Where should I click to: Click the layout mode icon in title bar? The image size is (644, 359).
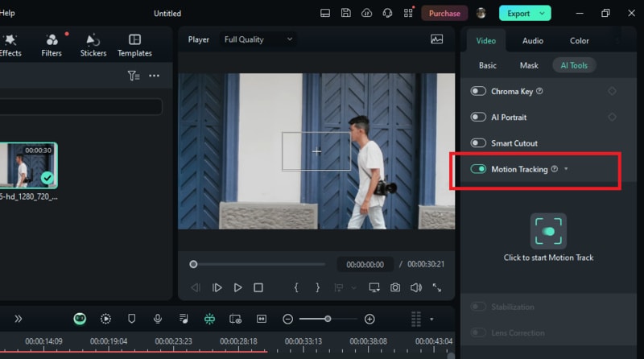point(325,13)
